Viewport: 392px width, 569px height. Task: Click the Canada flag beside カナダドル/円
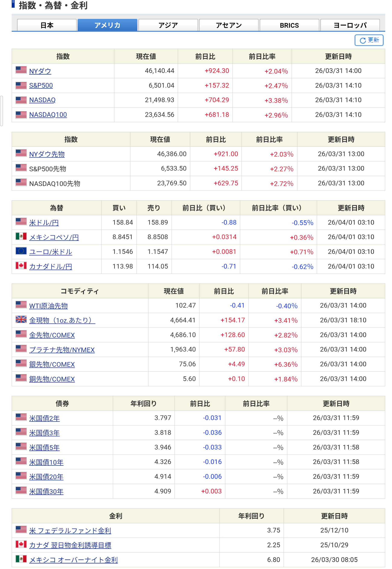(x=21, y=266)
